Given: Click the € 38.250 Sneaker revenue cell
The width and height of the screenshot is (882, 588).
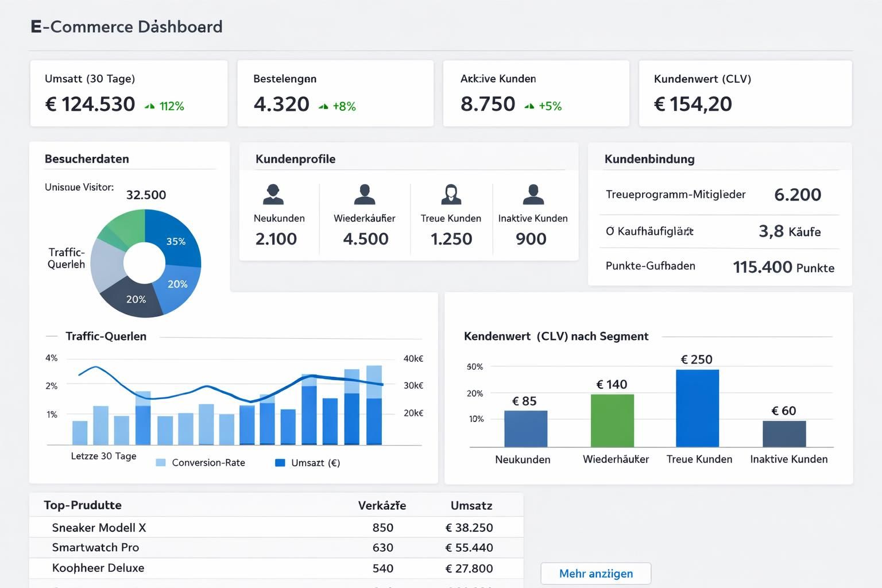Looking at the screenshot, I should pos(469,528).
